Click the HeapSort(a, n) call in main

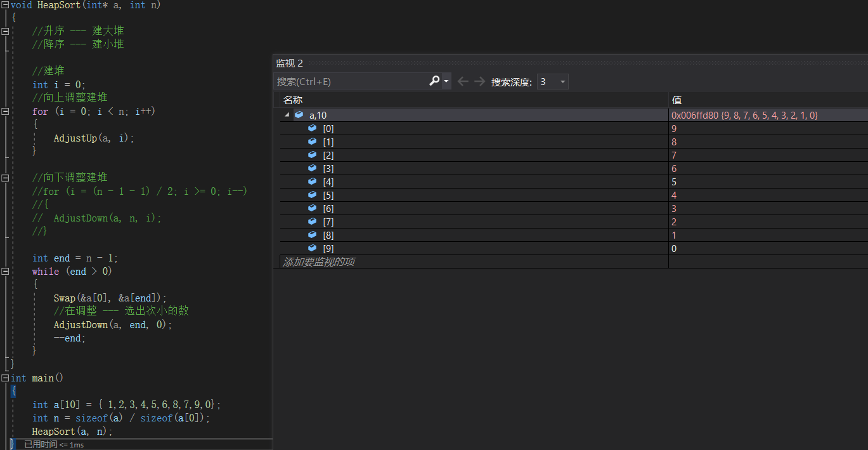pos(72,431)
